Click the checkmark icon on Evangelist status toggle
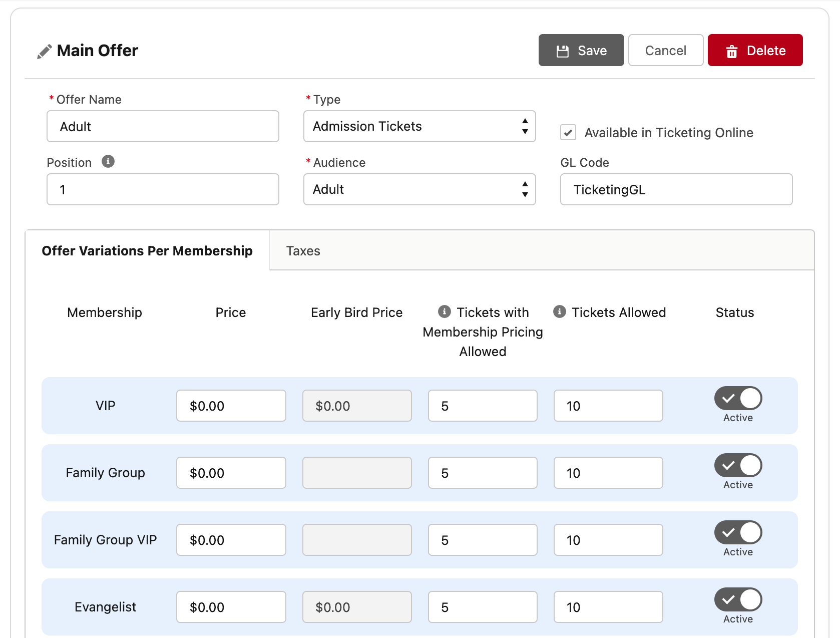Image resolution: width=840 pixels, height=638 pixels. coord(727,599)
